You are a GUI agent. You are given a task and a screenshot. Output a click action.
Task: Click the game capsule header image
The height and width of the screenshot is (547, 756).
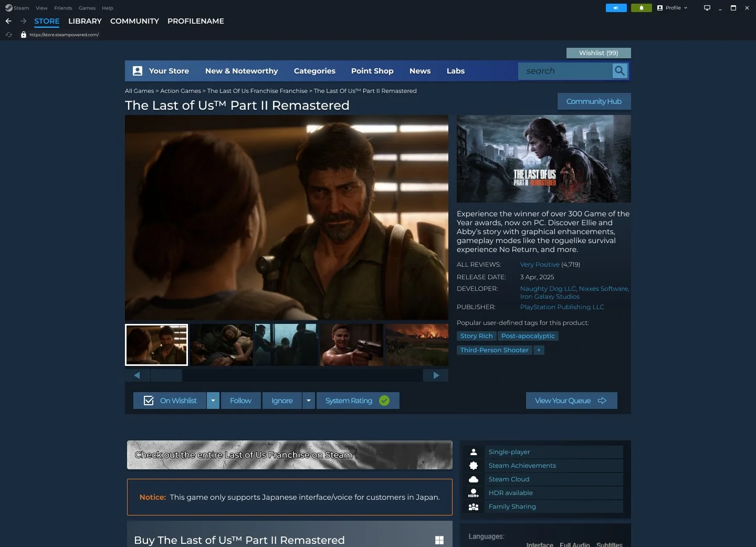click(544, 159)
